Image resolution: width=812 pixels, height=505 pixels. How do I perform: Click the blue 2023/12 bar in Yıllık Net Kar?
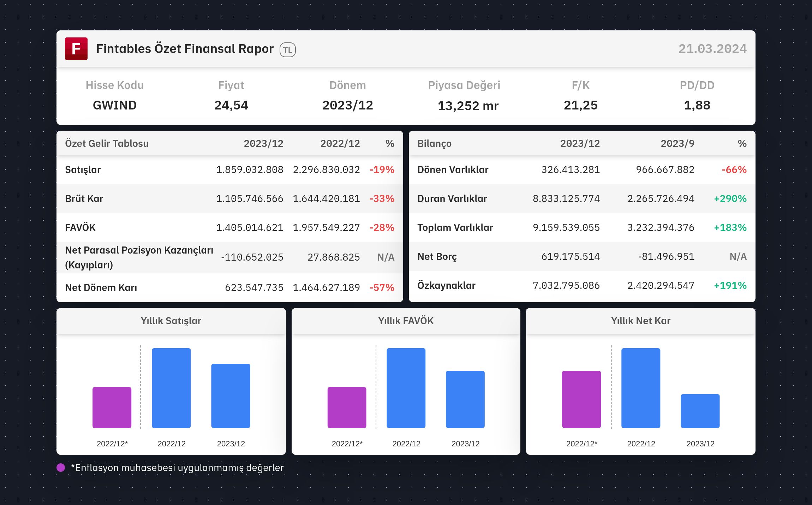(x=700, y=411)
